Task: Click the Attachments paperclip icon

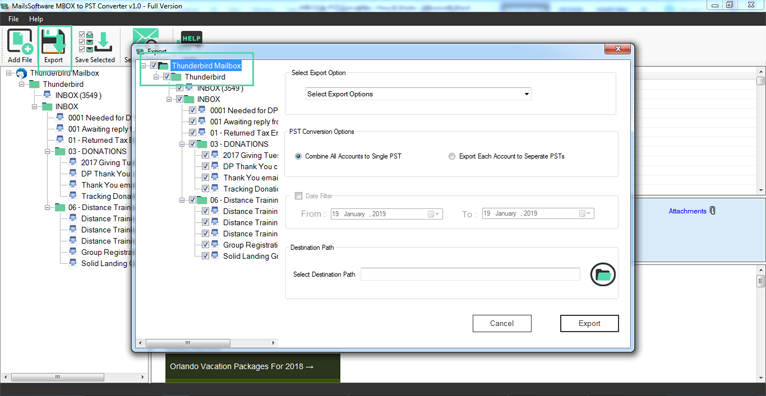Action: pyautogui.click(x=712, y=211)
